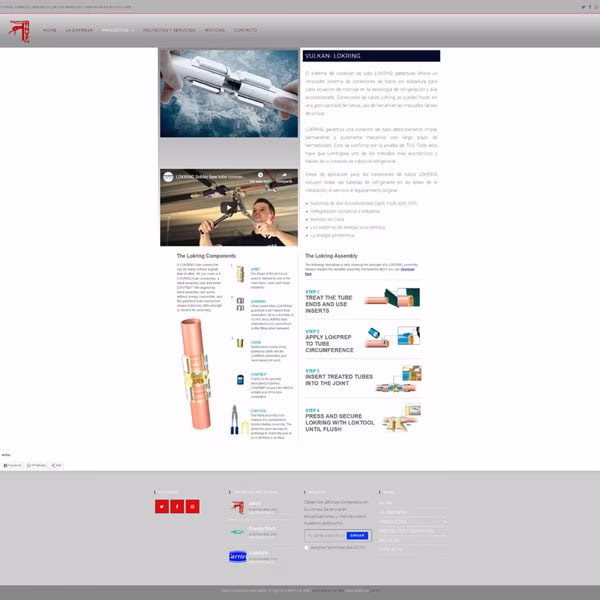
Task: Click the red Facebook button in footer
Action: point(177,506)
